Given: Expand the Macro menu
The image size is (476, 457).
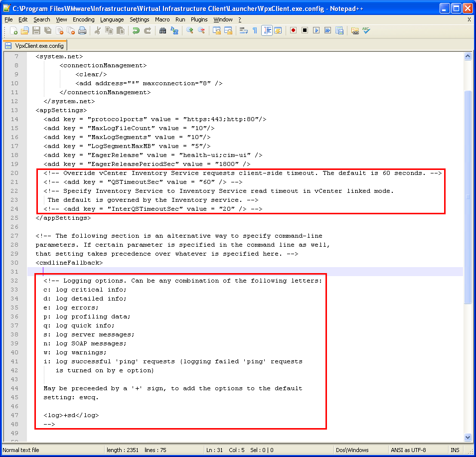Looking at the screenshot, I should point(162,19).
